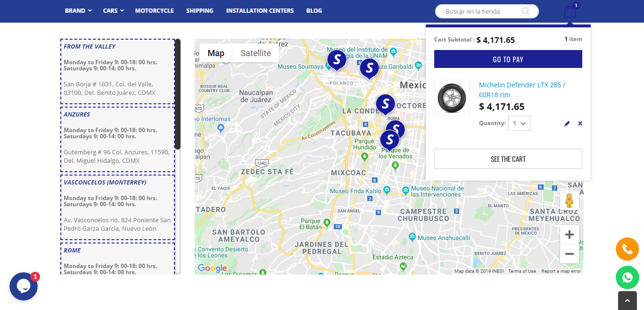Click the Museo Frida Kahlo map pin

387,190
